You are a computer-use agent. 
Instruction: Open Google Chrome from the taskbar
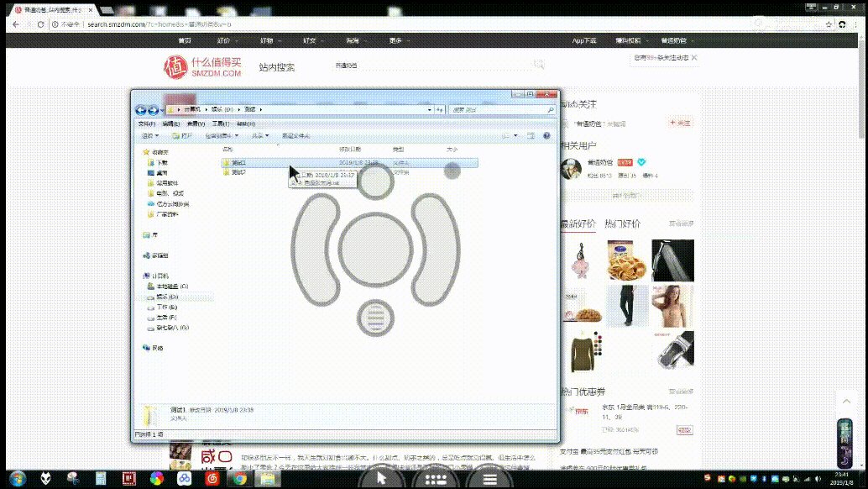(x=239, y=479)
